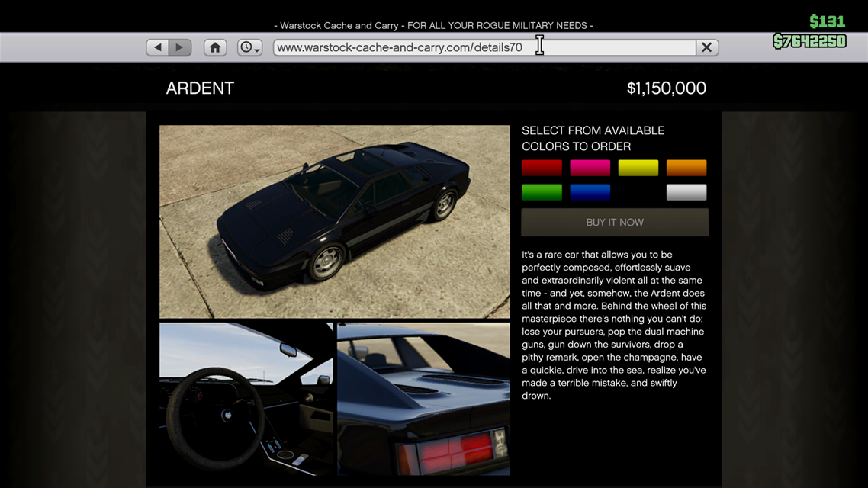
Task: Select the white color swatch
Action: pyautogui.click(x=686, y=192)
